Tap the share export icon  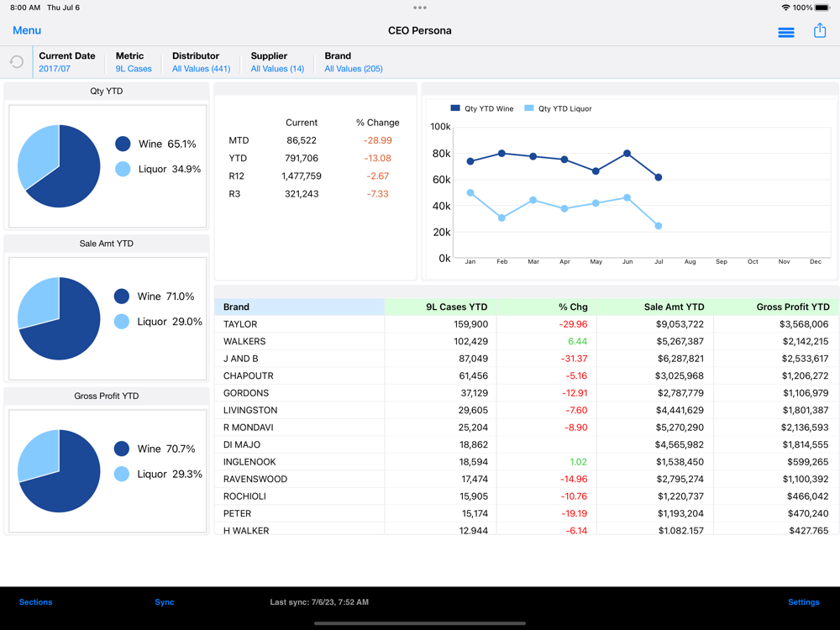820,30
